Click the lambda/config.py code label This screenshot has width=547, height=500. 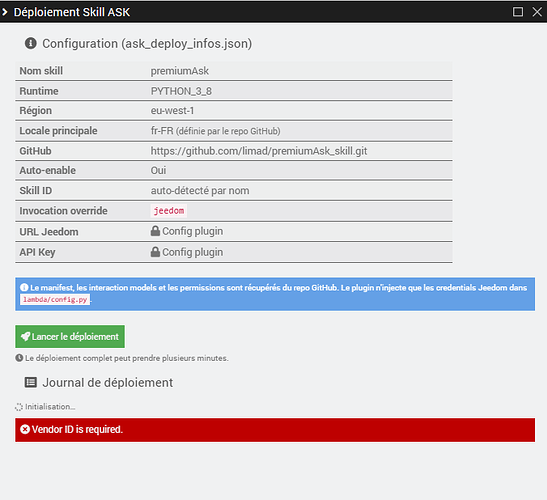(x=55, y=299)
